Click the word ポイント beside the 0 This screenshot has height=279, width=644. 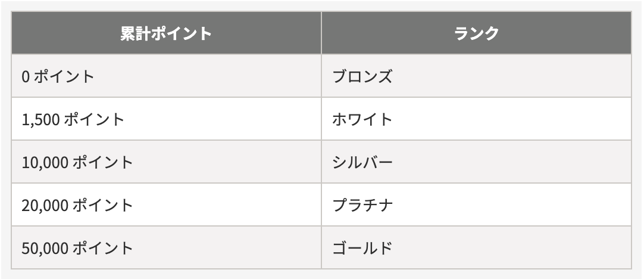(x=64, y=77)
